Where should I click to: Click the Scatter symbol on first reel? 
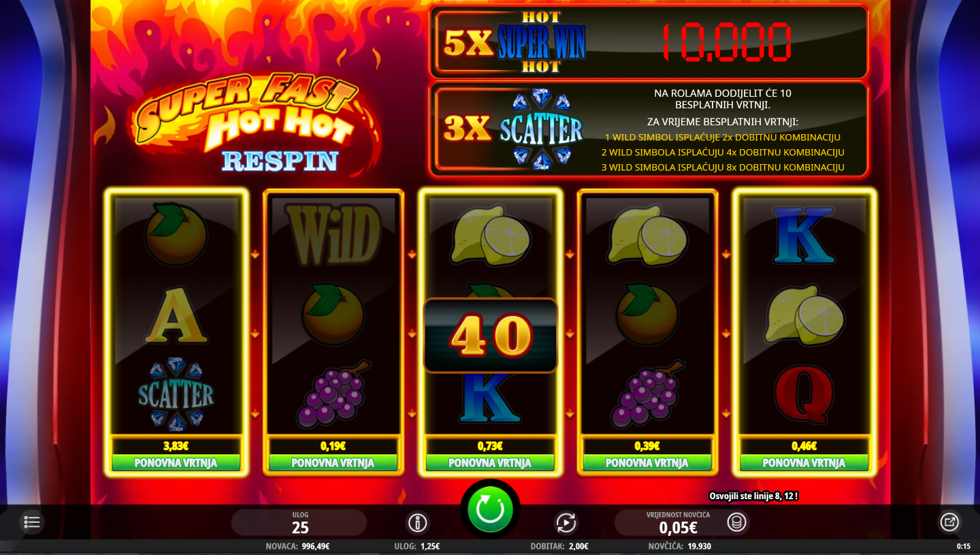click(176, 395)
